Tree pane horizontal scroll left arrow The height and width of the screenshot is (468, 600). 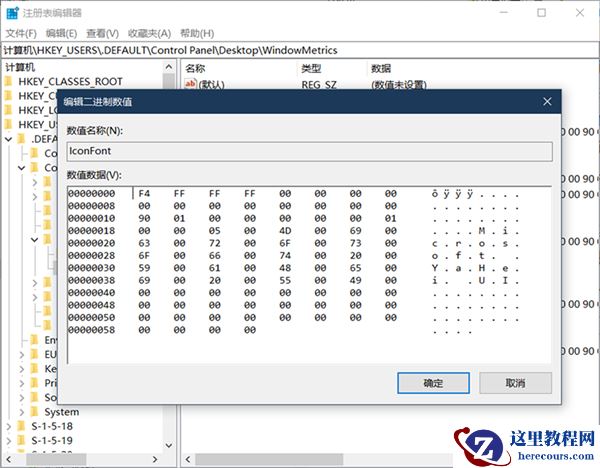click(x=8, y=459)
